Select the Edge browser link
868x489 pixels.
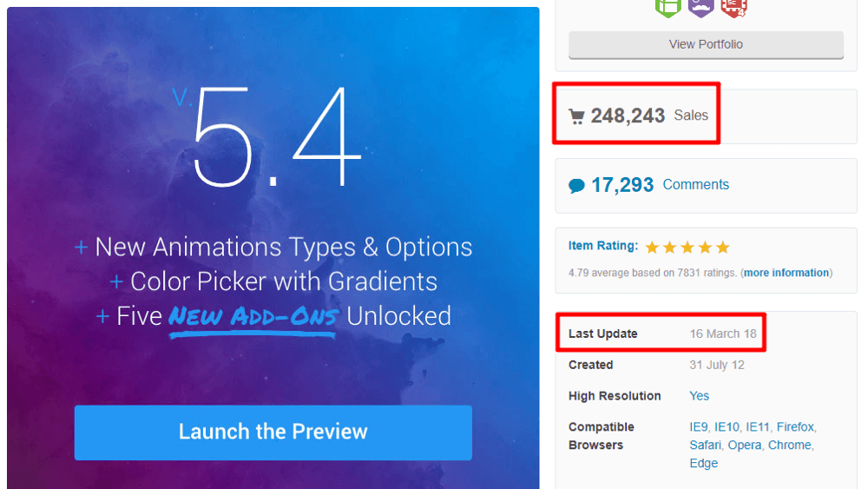pos(703,463)
